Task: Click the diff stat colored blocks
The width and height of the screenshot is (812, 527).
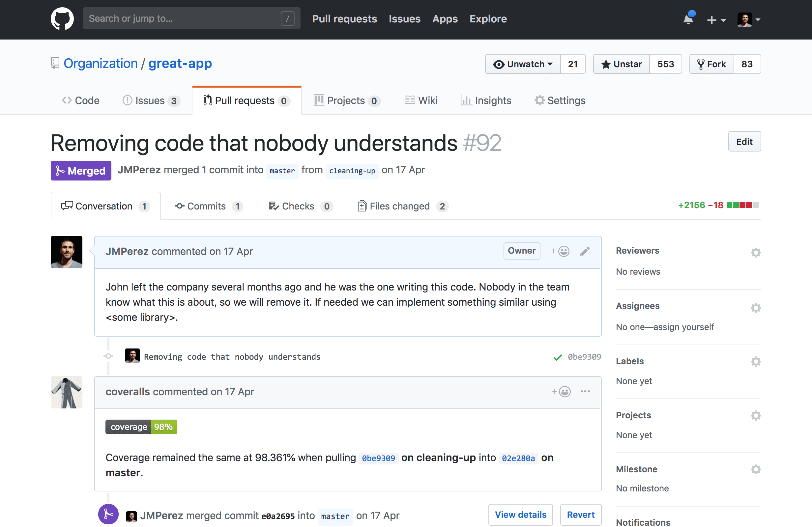Action: pos(743,205)
